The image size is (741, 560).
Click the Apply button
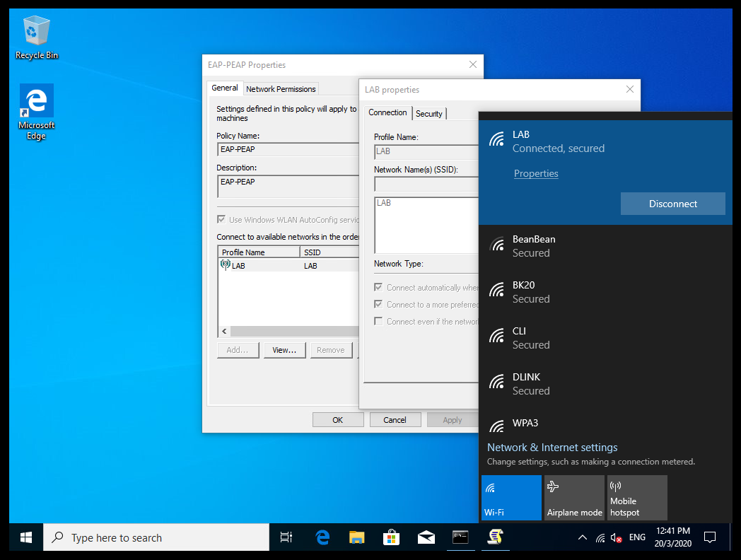pyautogui.click(x=453, y=419)
